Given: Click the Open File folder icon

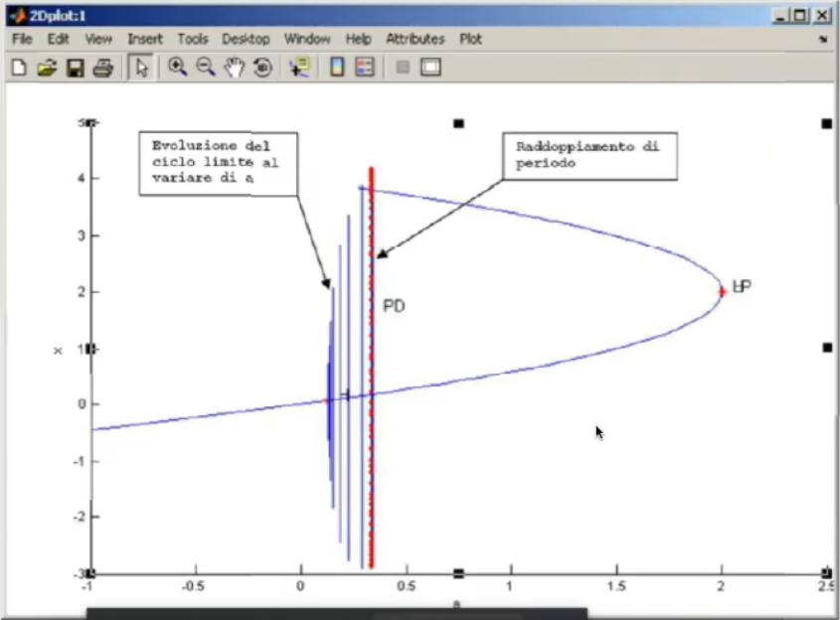Looking at the screenshot, I should pos(46,68).
